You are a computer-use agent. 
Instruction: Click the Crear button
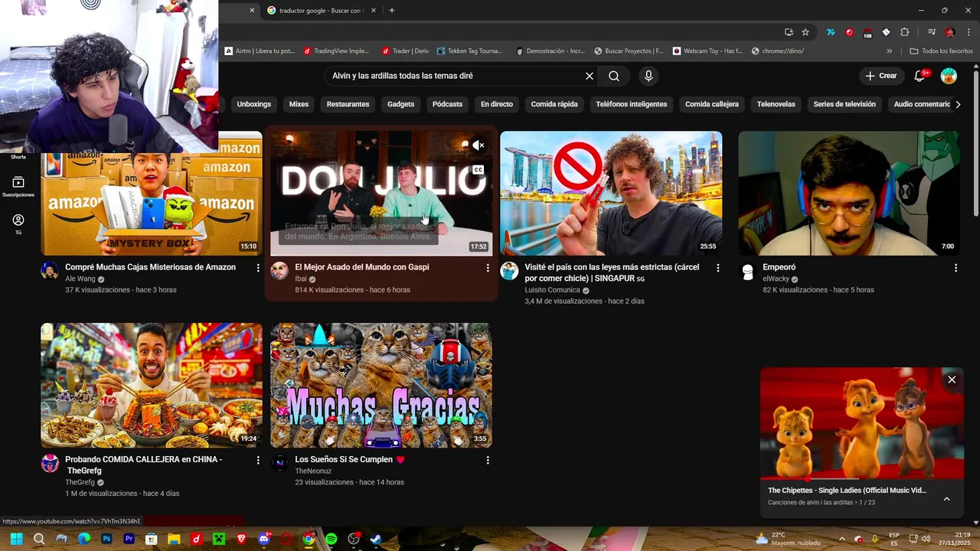(881, 76)
